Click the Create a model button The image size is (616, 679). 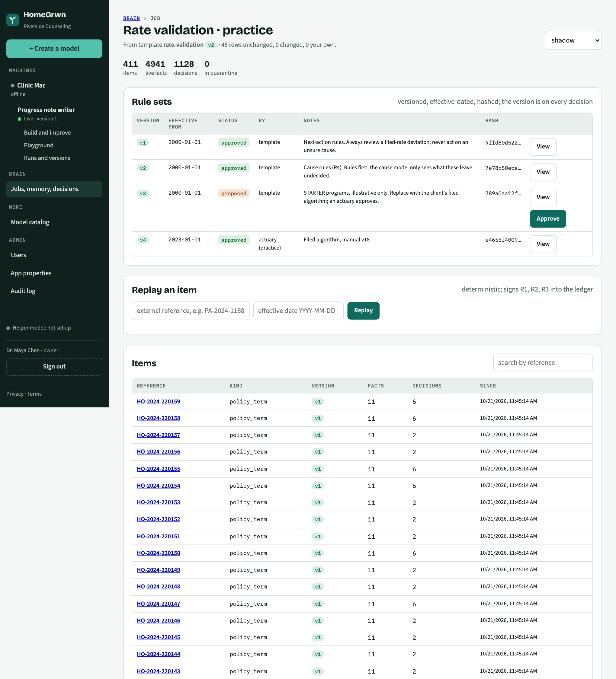(54, 49)
